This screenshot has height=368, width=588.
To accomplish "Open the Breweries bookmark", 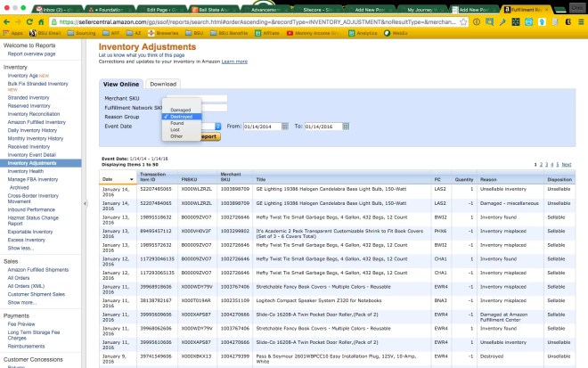I will tap(163, 33).
